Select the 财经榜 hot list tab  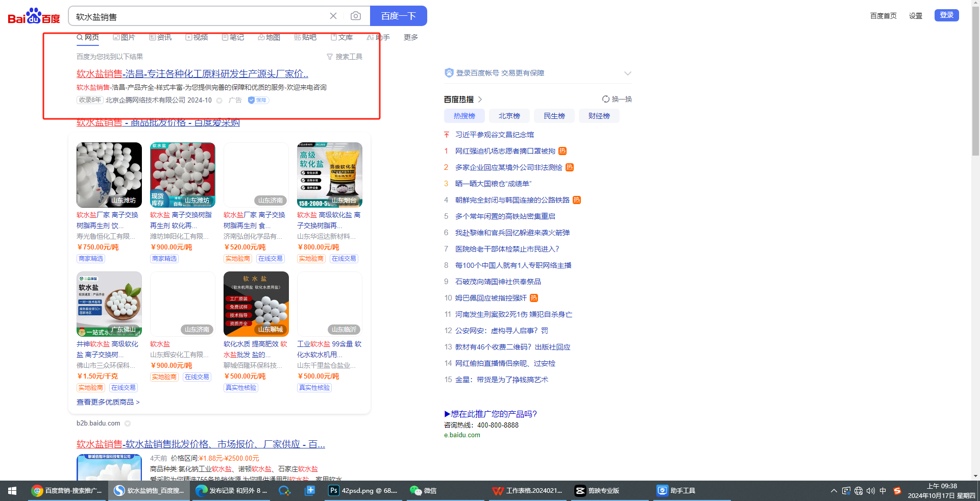(599, 116)
